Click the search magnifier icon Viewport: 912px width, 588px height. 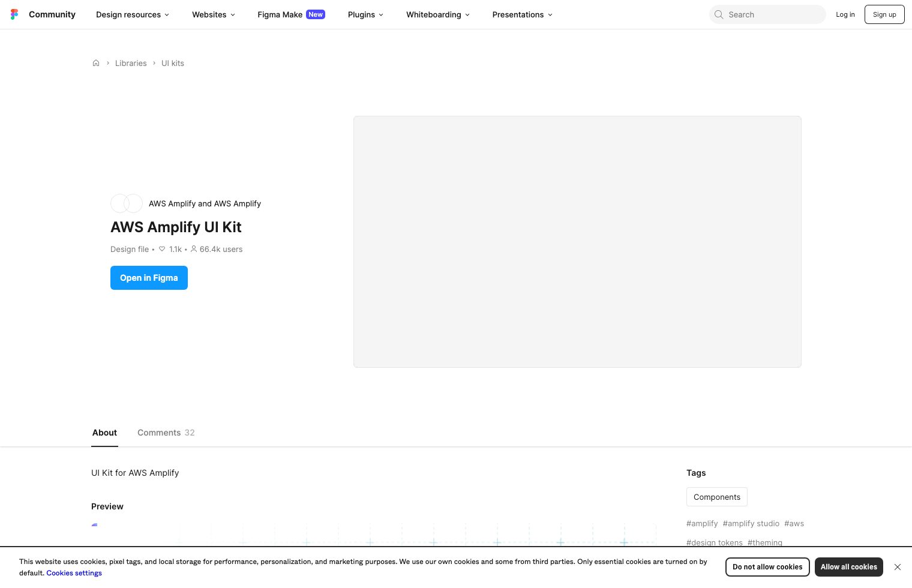pos(719,14)
